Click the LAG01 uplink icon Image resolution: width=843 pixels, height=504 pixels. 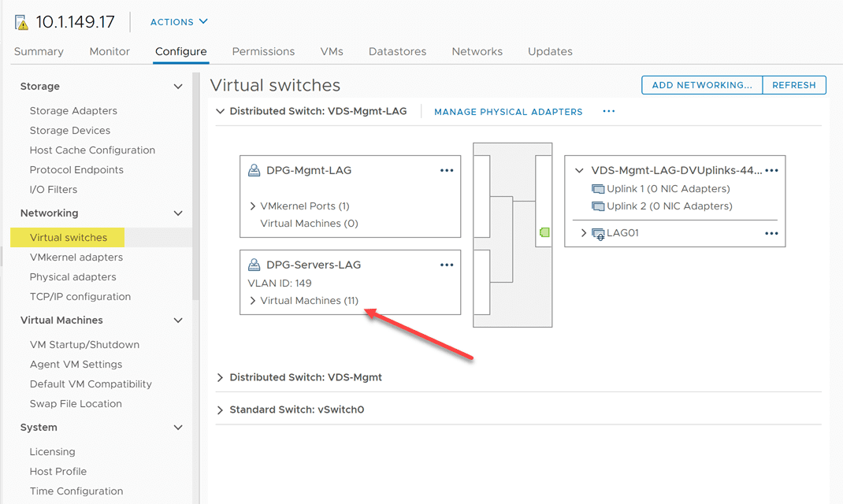coord(598,233)
